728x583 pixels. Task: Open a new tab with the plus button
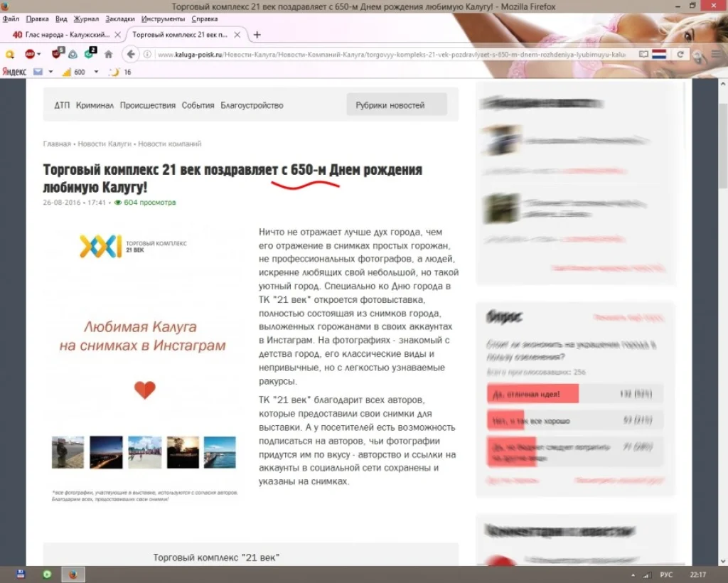257,35
